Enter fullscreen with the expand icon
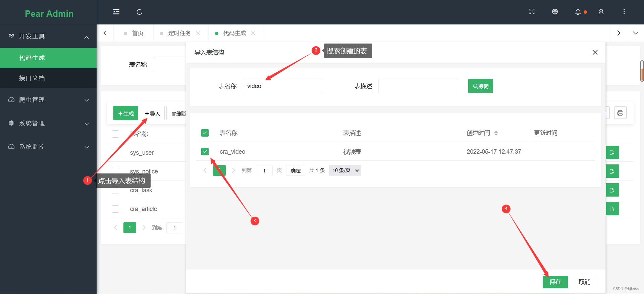 click(x=532, y=12)
